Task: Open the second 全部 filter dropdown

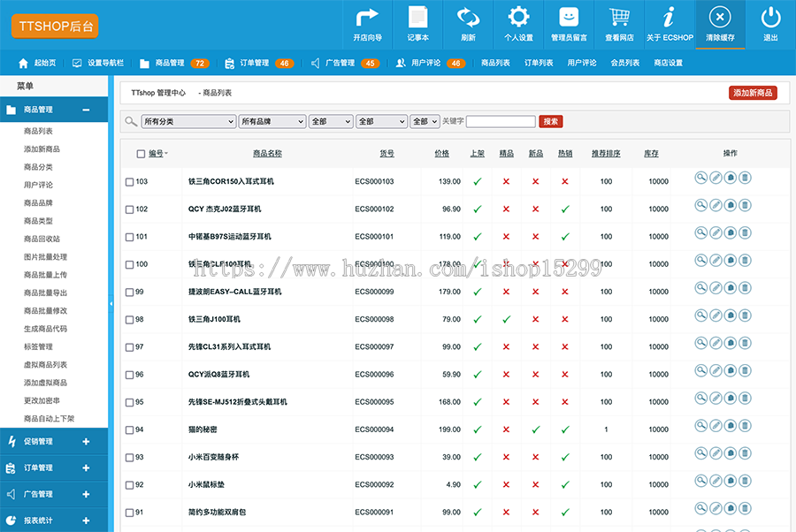Action: [x=381, y=121]
